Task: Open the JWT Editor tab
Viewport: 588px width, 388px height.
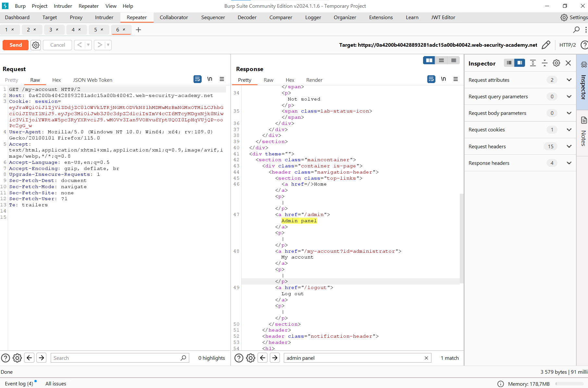Action: click(443, 18)
